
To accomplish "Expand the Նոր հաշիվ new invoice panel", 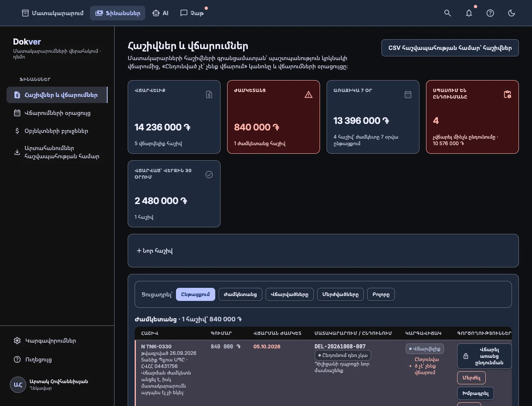I will (323, 251).
